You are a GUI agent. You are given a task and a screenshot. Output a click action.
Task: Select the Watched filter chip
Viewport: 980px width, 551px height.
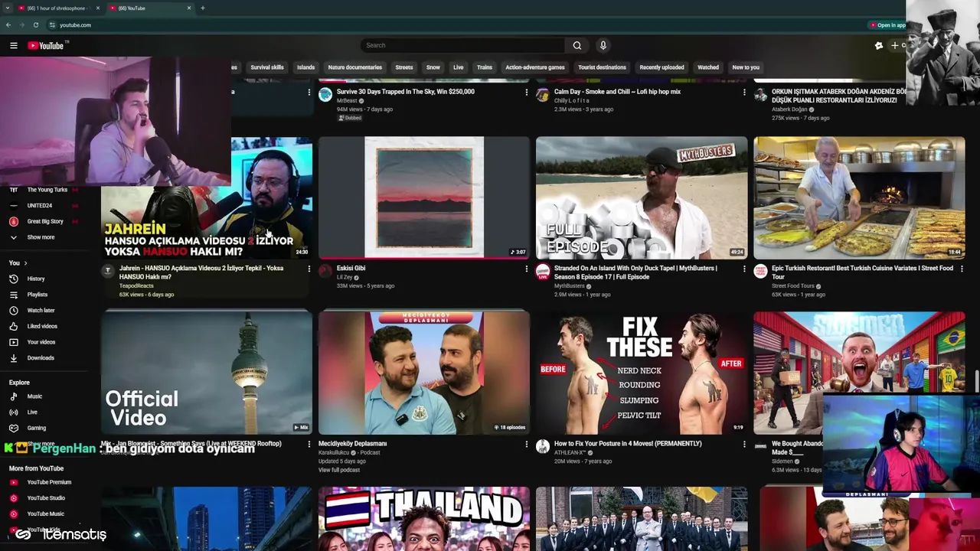click(708, 67)
